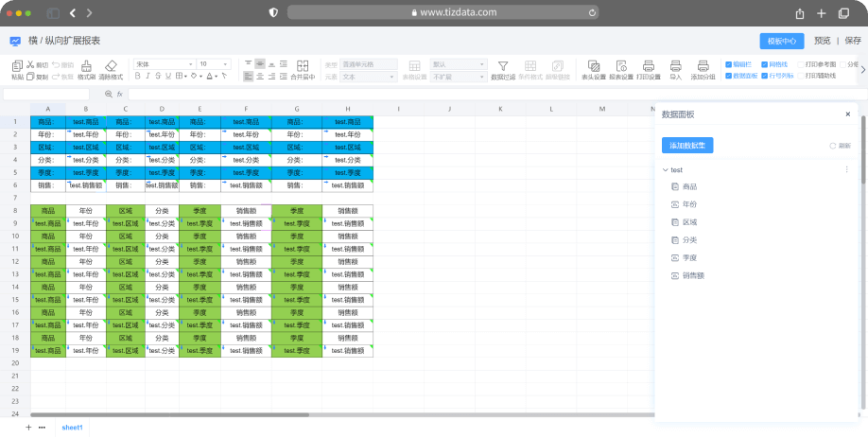Uncheck the 编辑栏 checkbox

729,64
